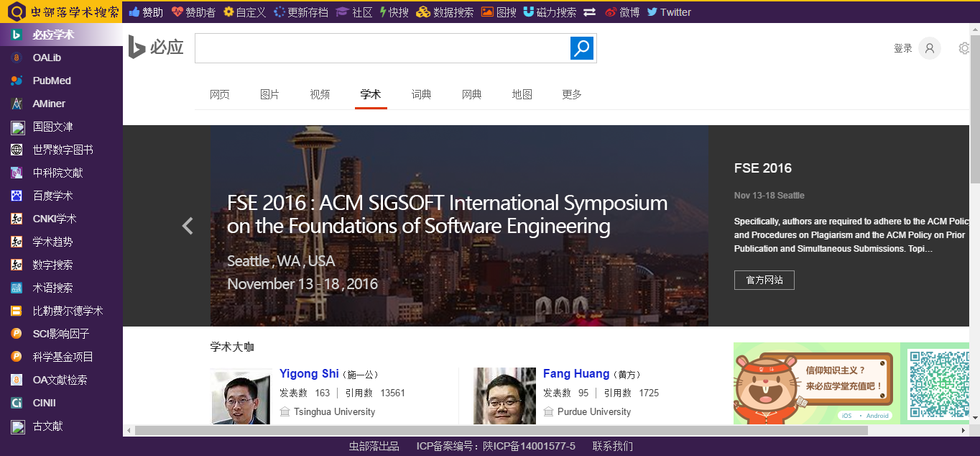Click the 必应 Bing logo
Image resolution: width=980 pixels, height=456 pixels.
tap(156, 47)
